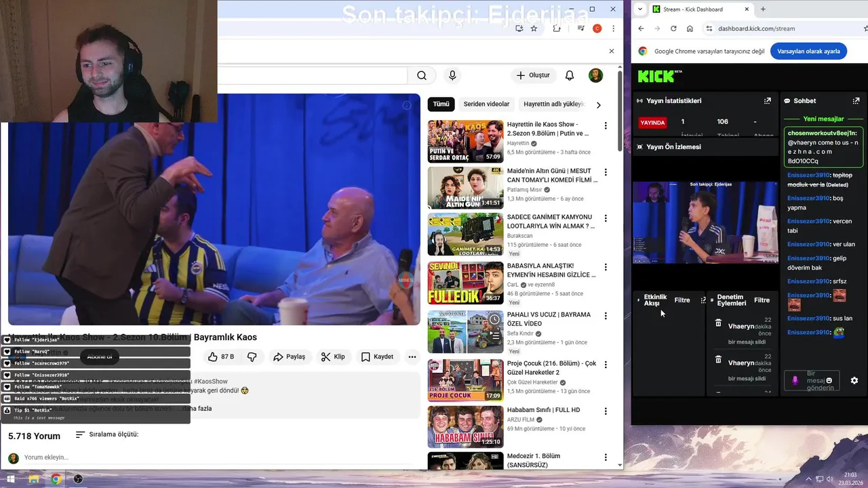Open the Chrome profile 'C' avatar
This screenshot has width=868, height=488.
pos(597,28)
